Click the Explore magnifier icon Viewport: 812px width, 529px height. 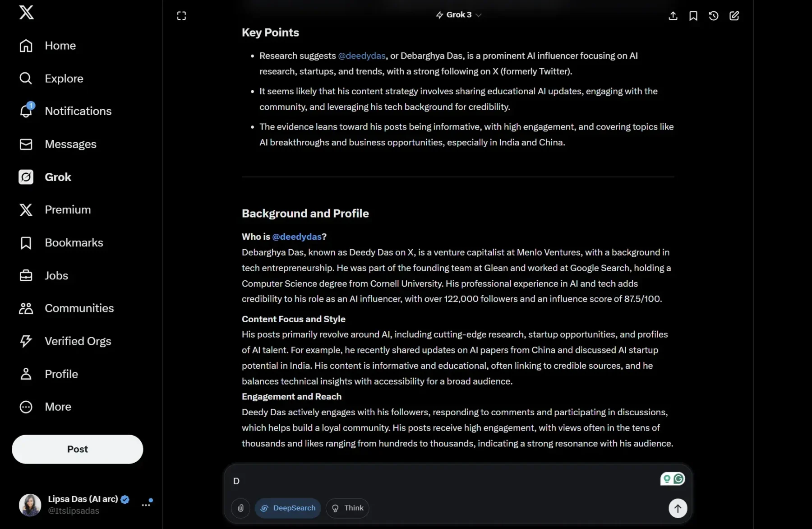(26, 79)
